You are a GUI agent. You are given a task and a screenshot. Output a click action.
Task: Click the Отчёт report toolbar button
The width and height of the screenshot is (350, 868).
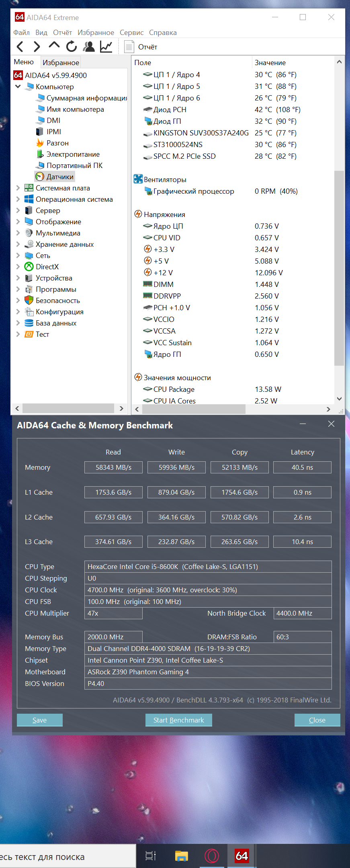(141, 47)
